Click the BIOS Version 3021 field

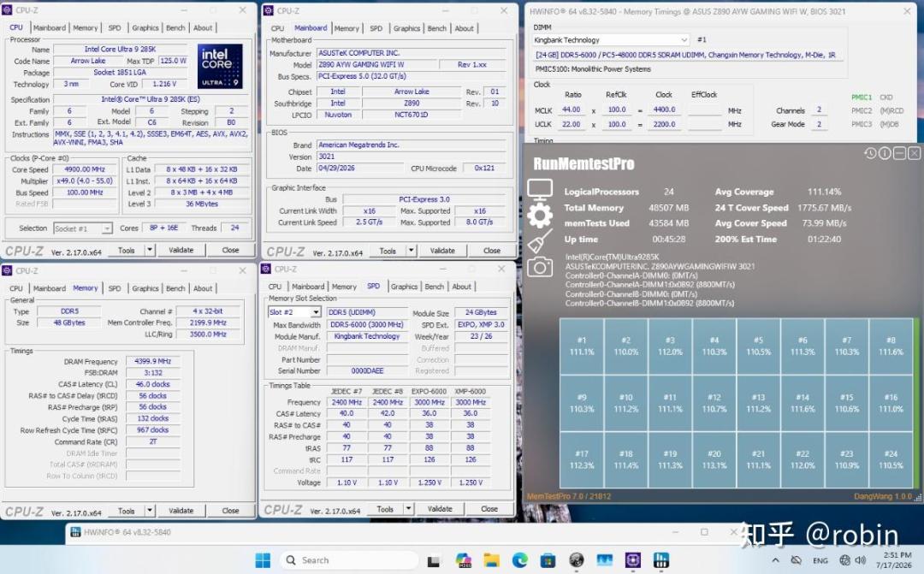[x=412, y=157]
